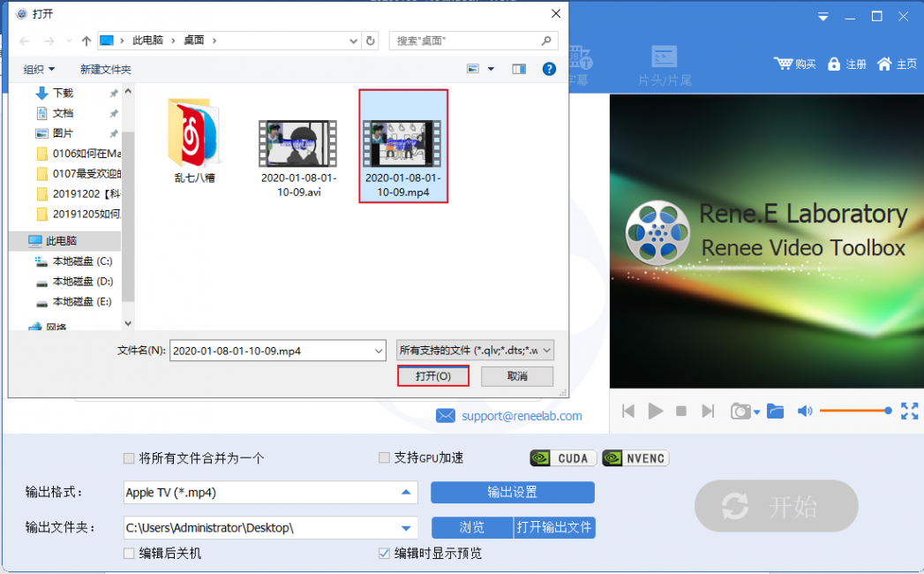Change the file view layout icon

pos(473,69)
